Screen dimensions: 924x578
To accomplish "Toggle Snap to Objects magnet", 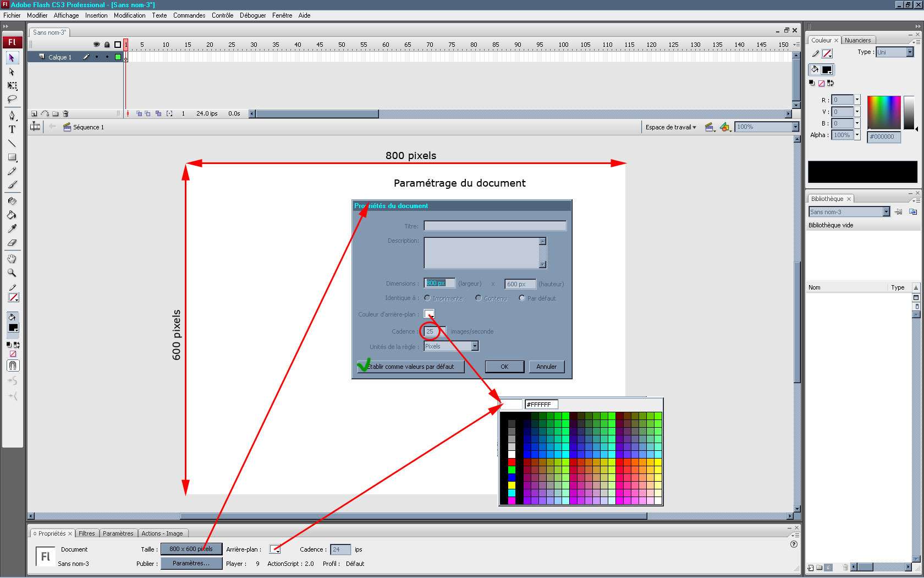I will coord(13,366).
